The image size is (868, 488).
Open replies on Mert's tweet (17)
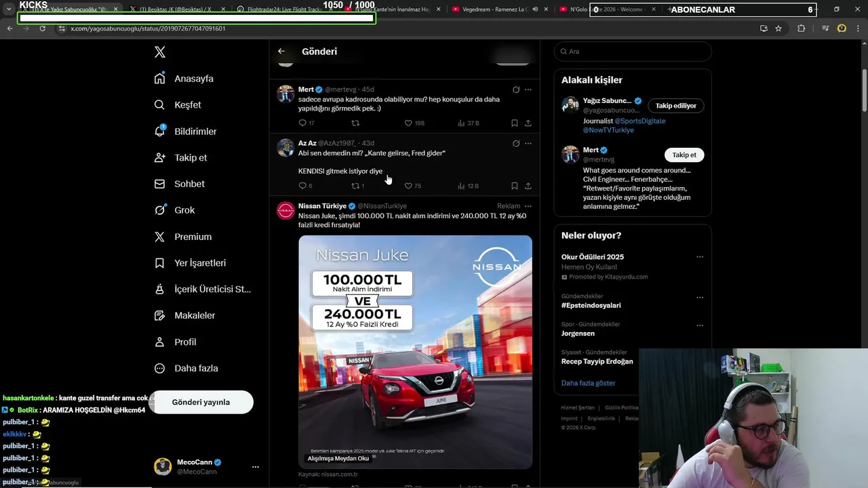pos(306,123)
